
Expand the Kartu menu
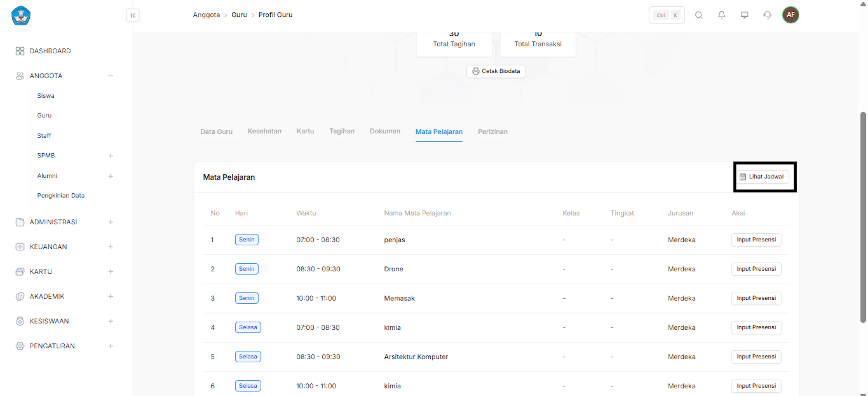(111, 272)
